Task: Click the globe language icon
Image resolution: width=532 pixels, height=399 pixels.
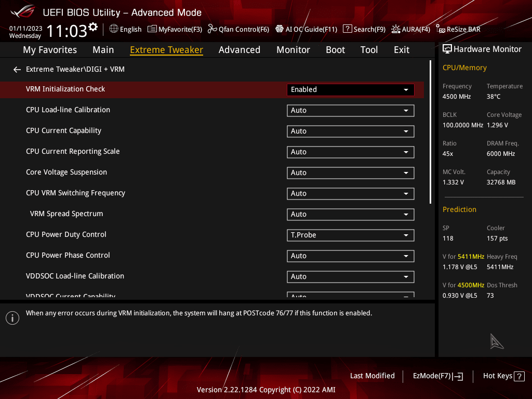Action: pyautogui.click(x=114, y=29)
